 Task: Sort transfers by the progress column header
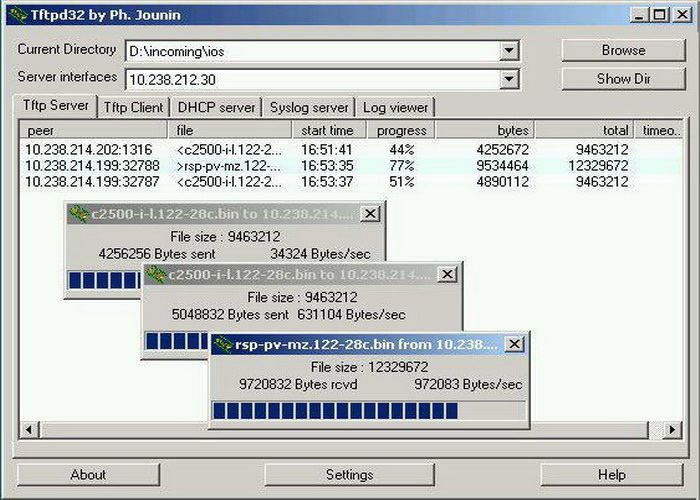point(401,130)
